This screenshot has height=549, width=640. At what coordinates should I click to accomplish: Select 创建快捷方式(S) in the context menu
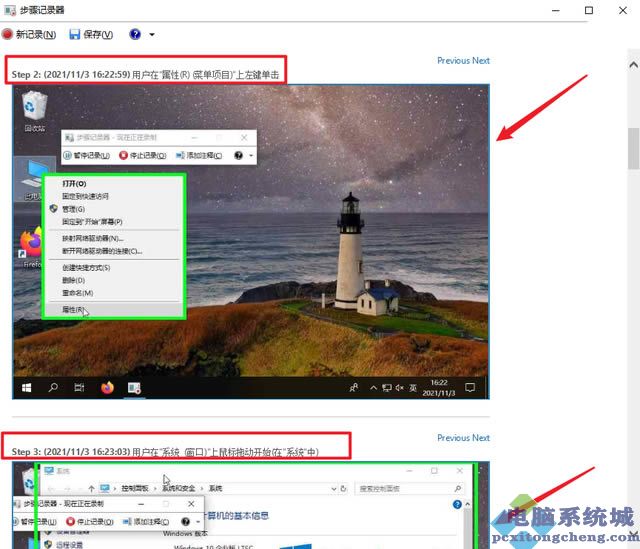click(x=86, y=268)
